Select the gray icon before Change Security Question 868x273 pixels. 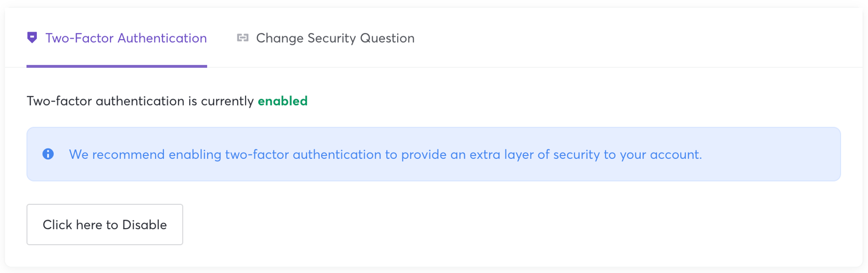pyautogui.click(x=243, y=38)
